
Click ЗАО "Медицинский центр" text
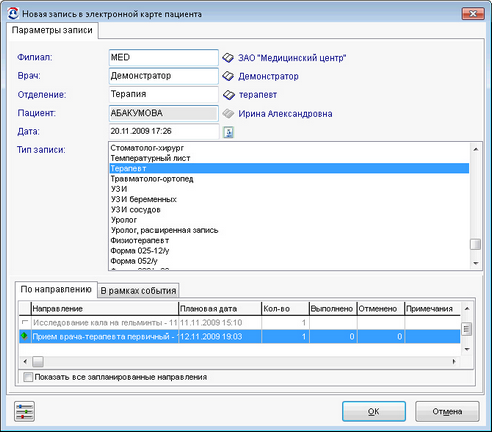point(292,58)
